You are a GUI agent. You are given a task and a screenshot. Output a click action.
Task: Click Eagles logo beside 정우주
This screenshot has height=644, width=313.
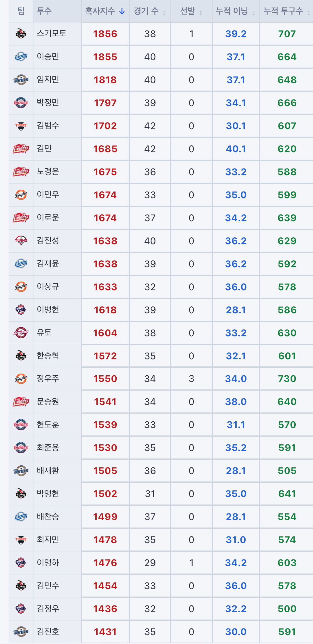pos(21,379)
